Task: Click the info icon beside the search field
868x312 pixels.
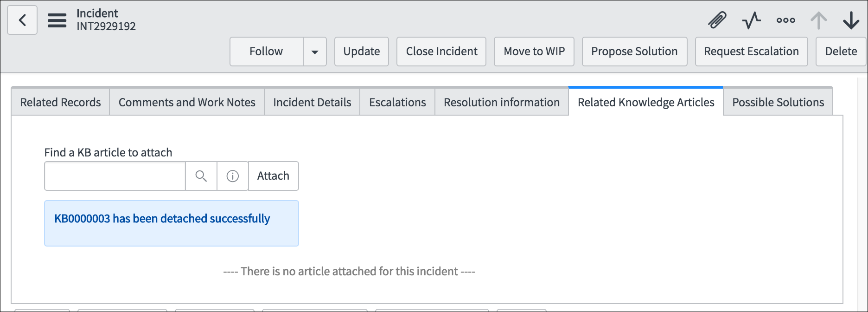Action: pyautogui.click(x=232, y=176)
